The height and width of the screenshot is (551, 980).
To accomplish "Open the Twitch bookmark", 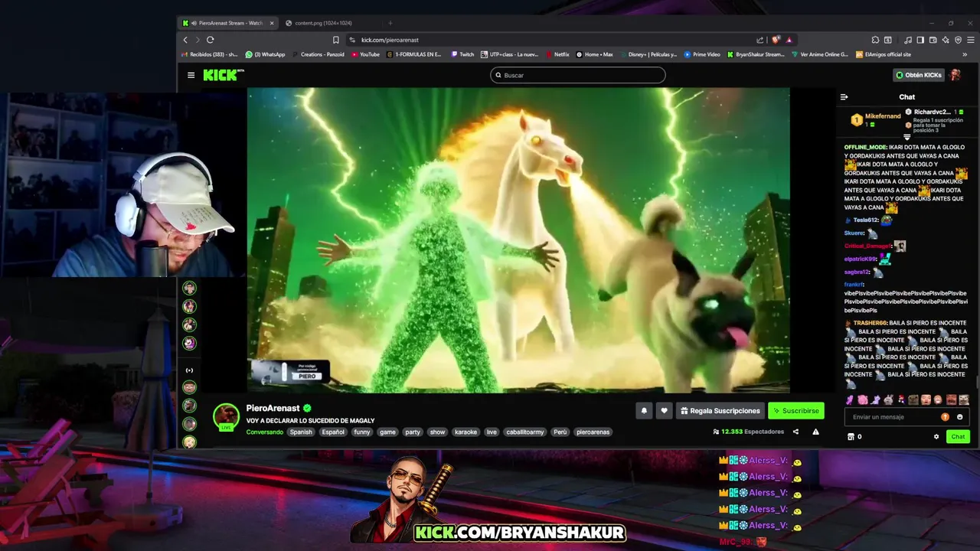I will (x=462, y=54).
